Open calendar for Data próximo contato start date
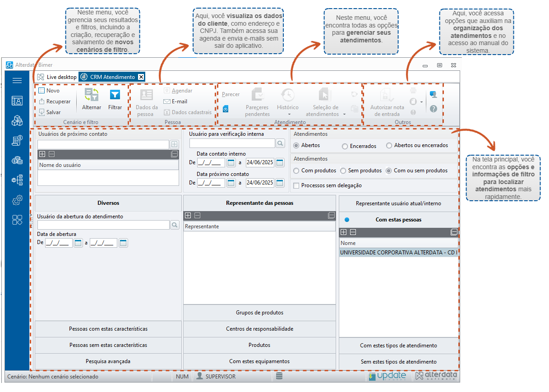549x392 pixels. [231, 183]
